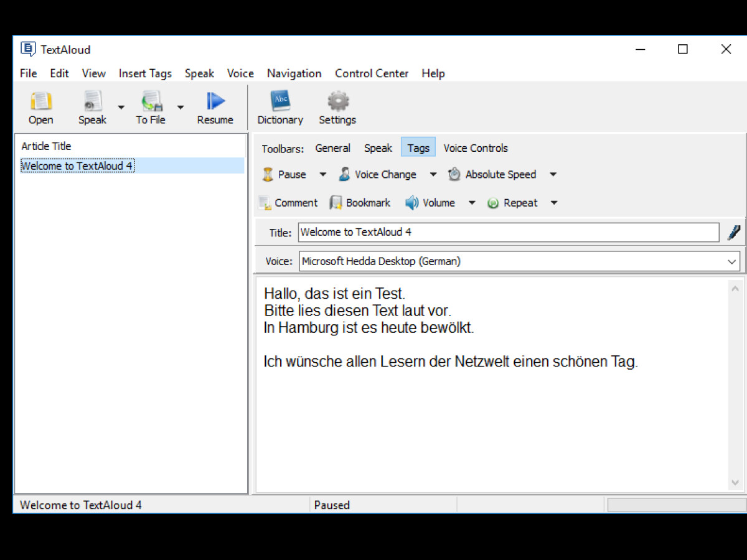
Task: Toggle the Speak toolbar visibility
Action: coord(378,148)
